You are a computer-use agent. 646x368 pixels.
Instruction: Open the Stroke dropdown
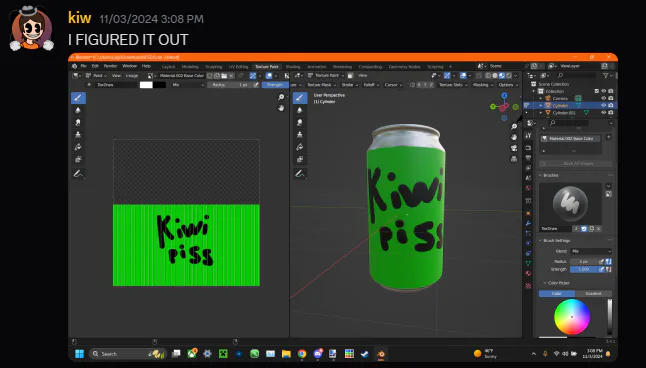pyautogui.click(x=349, y=85)
